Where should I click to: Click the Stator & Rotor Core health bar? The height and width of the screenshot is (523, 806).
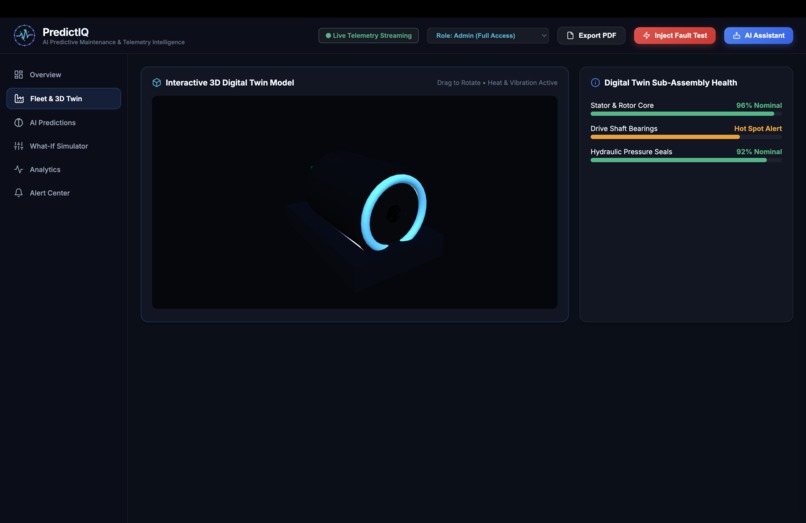686,114
